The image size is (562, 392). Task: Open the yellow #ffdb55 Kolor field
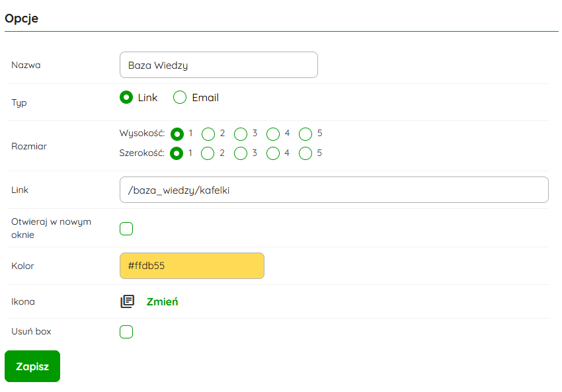tap(192, 266)
